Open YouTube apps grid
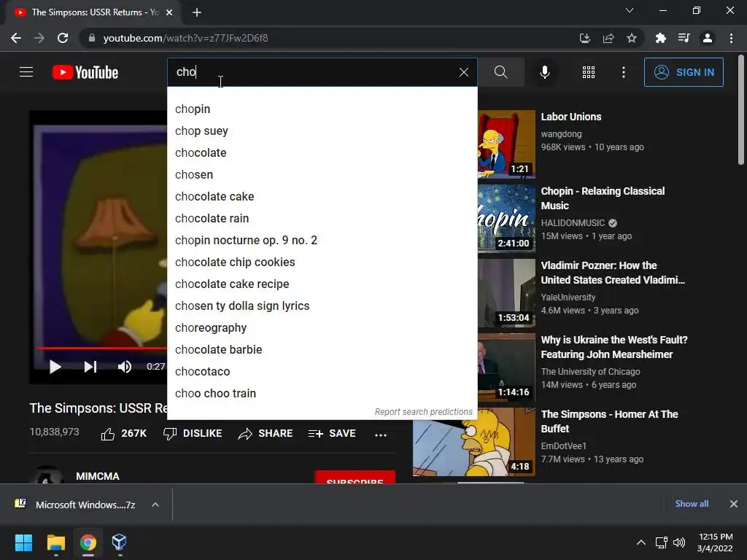 (x=589, y=72)
